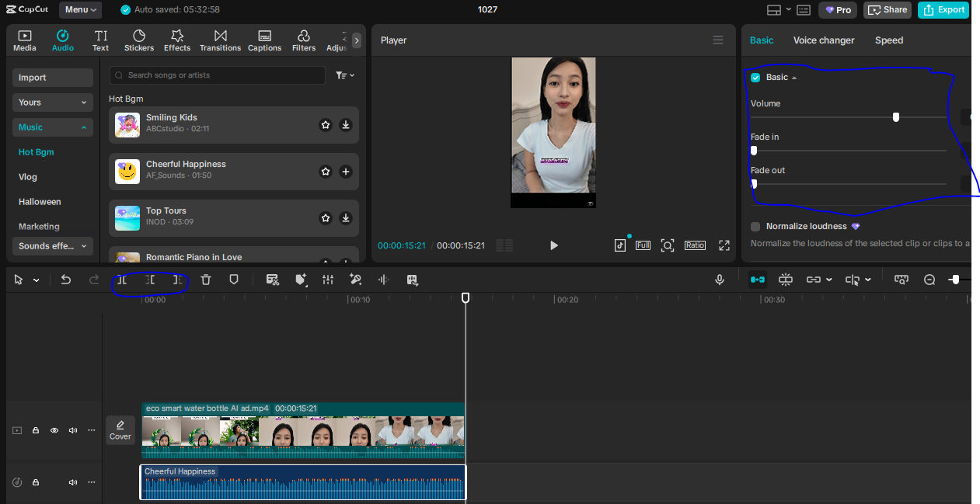The width and height of the screenshot is (980, 504).
Task: Download the Smiling Kids track
Action: pos(346,125)
